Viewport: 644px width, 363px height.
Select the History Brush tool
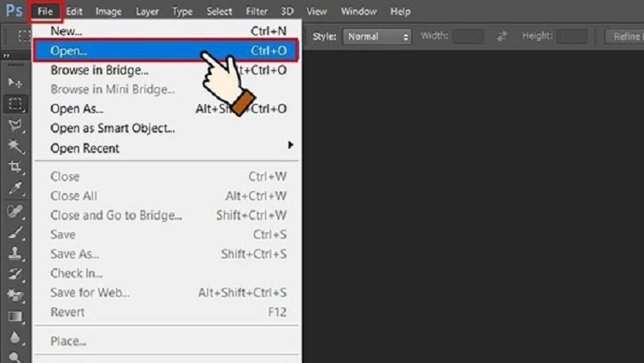[15, 274]
